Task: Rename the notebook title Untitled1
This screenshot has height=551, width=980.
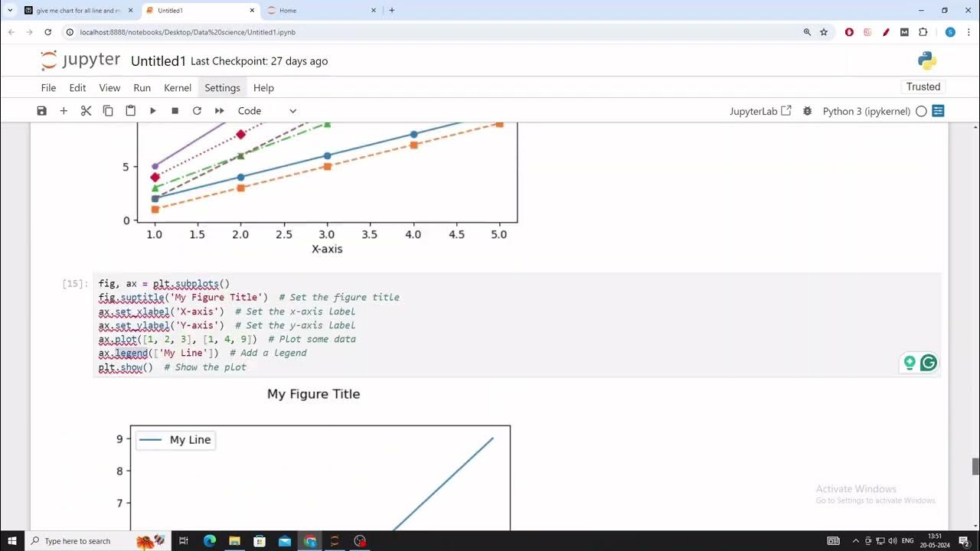Action: [158, 61]
